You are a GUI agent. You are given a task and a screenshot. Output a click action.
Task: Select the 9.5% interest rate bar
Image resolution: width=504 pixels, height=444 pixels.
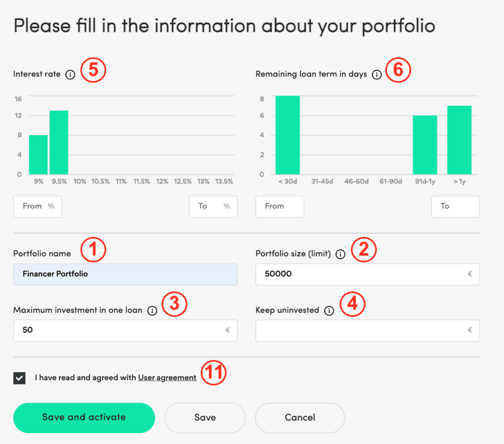coord(59,143)
